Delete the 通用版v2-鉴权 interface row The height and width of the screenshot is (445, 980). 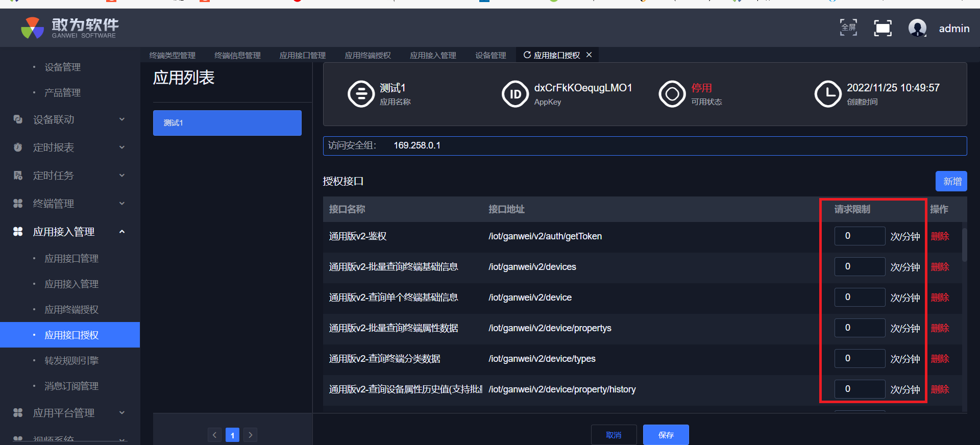[940, 236]
